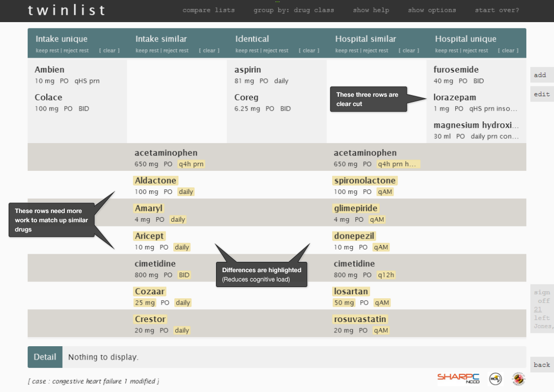The height and width of the screenshot is (392, 554).
Task: Open the group by drug class option
Action: (x=294, y=10)
